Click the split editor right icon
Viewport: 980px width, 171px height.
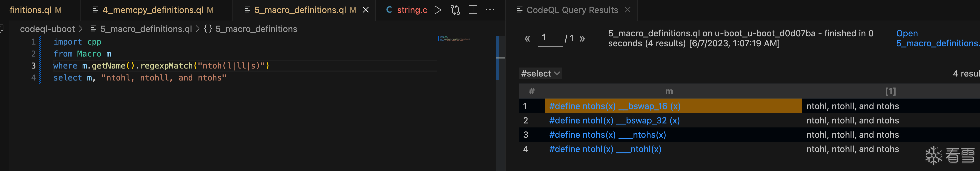tap(473, 10)
